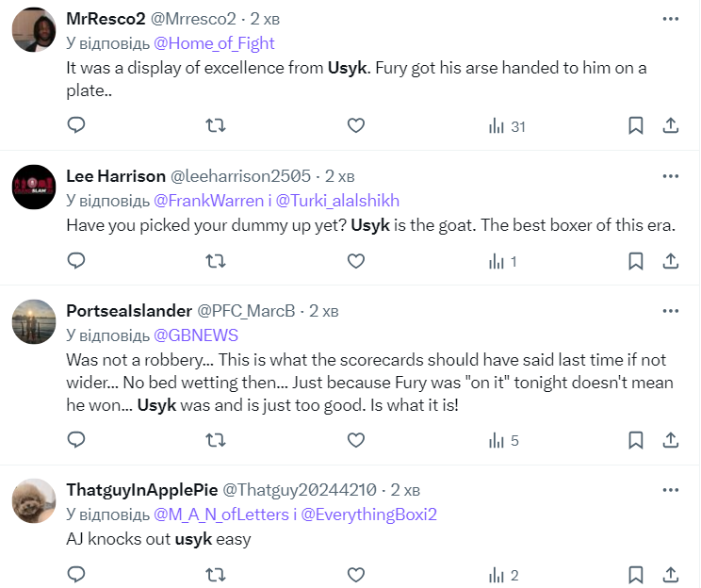Retweet Portsealslander's post
Image resolution: width=701 pixels, height=588 pixels.
[216, 440]
